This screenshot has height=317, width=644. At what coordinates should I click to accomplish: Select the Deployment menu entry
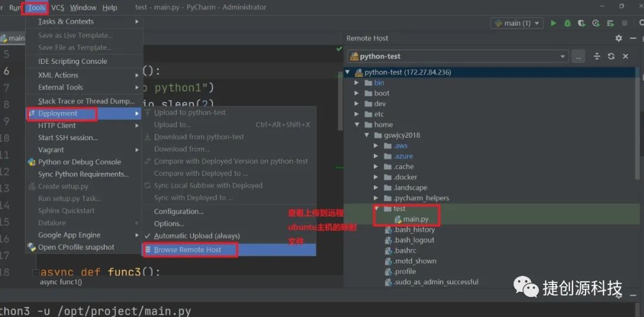tap(84, 113)
